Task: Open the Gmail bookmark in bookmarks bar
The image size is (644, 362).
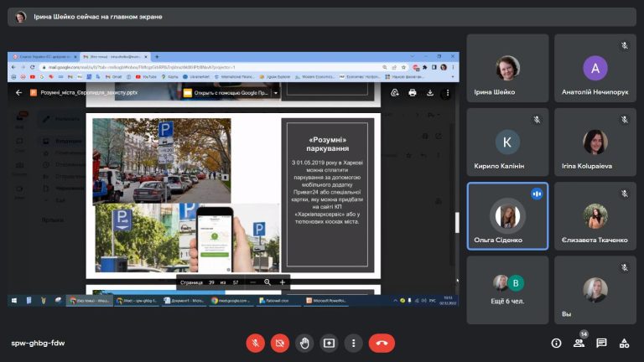Action: pyautogui.click(x=114, y=77)
